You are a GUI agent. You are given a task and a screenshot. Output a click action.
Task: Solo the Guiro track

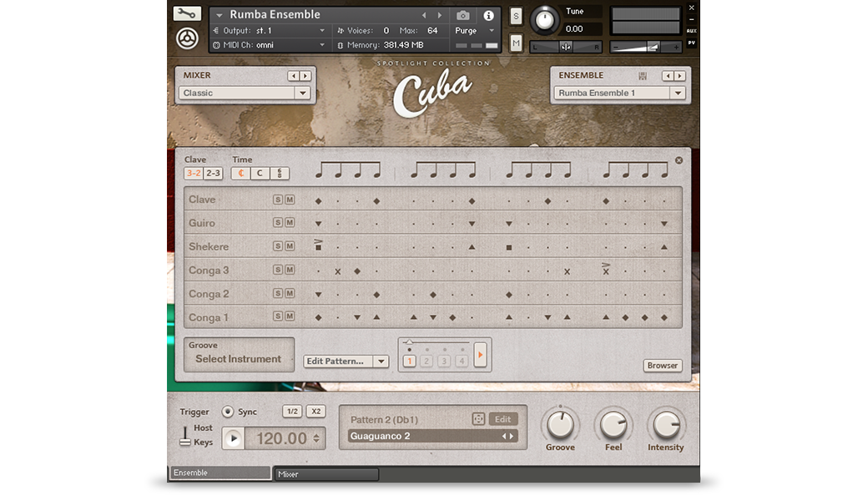[x=278, y=223]
